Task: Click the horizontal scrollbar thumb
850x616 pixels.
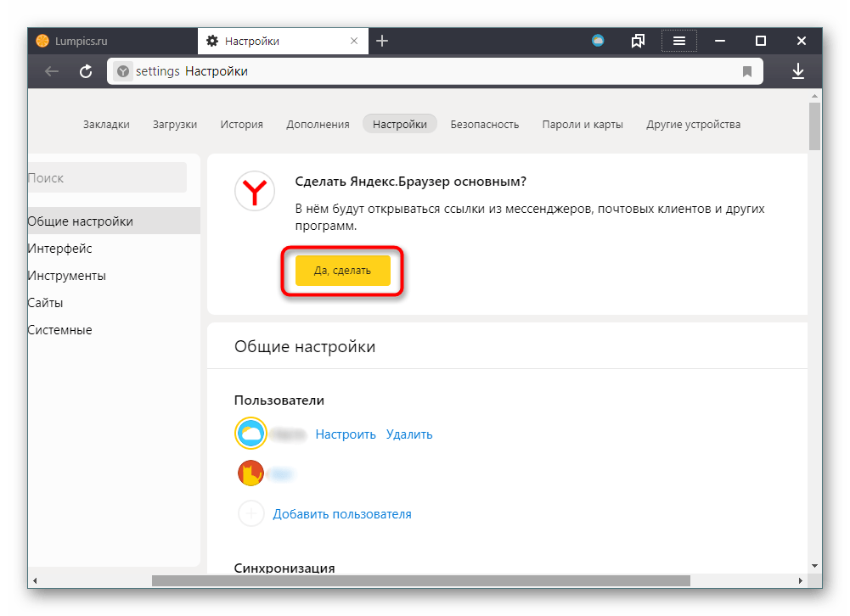Action: [420, 580]
